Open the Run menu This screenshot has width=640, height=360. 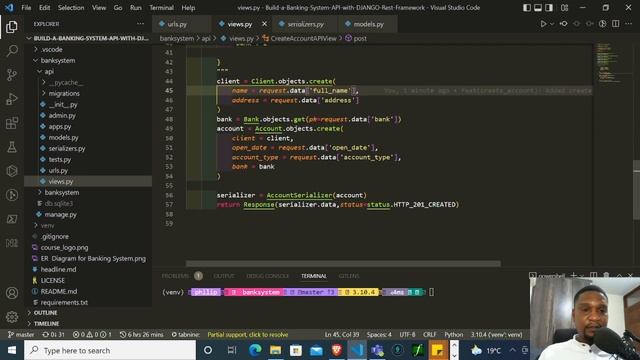tap(136, 8)
